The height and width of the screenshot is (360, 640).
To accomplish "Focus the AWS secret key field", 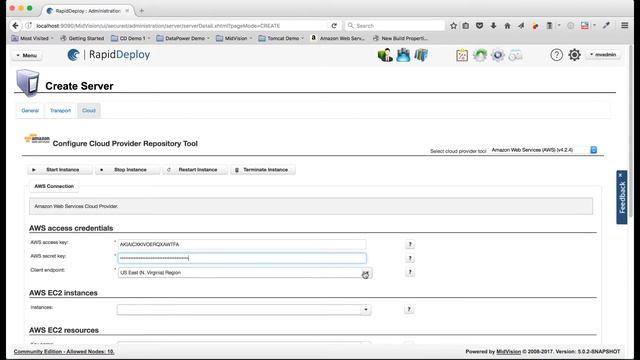I will click(x=242, y=258).
